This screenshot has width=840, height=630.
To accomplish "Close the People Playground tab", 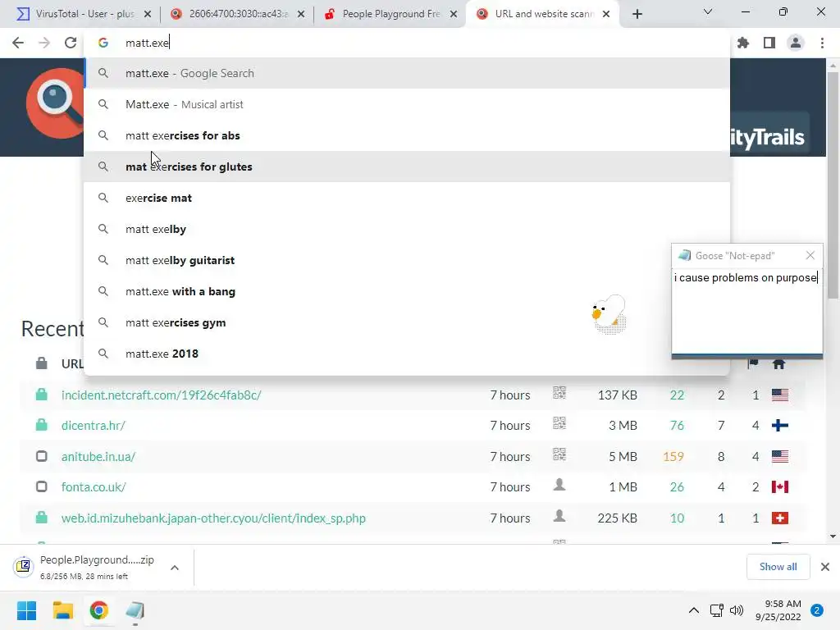I will 454,15.
